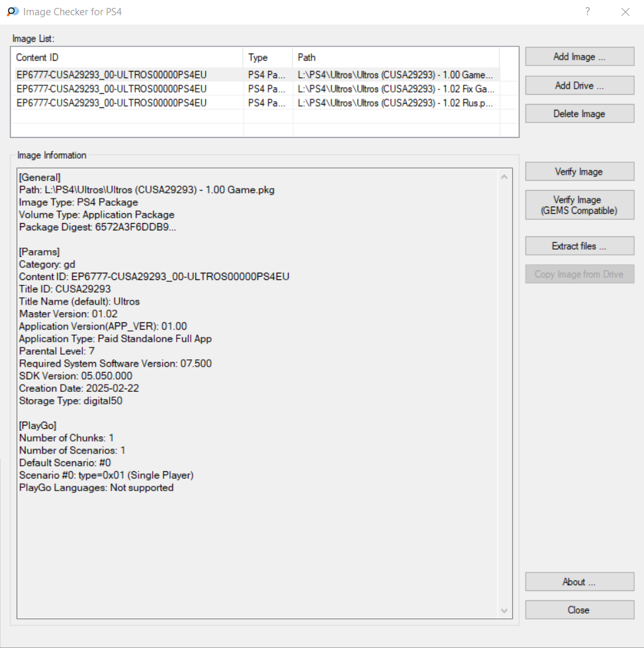Delete the selected image with Delete Image
The height and width of the screenshot is (648, 644).
tap(580, 114)
